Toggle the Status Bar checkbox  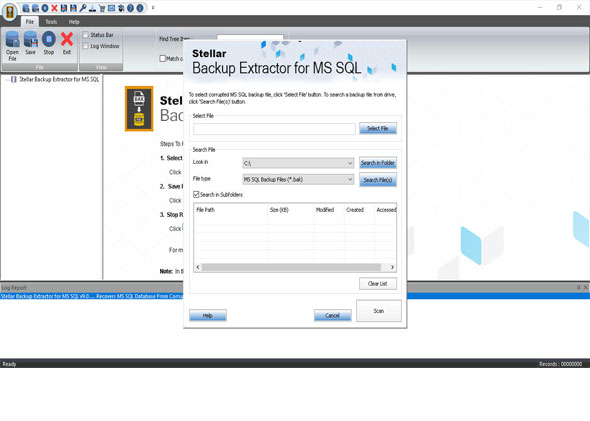85,35
